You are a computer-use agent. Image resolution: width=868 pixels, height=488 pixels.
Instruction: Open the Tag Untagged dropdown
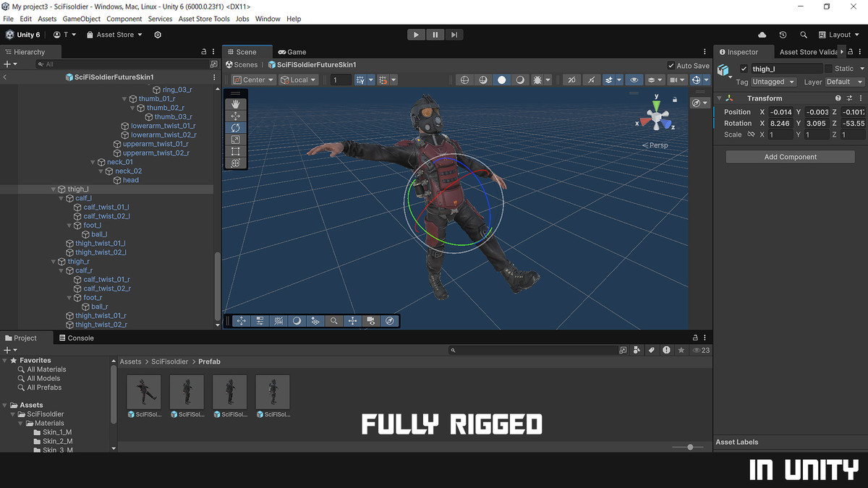click(774, 82)
